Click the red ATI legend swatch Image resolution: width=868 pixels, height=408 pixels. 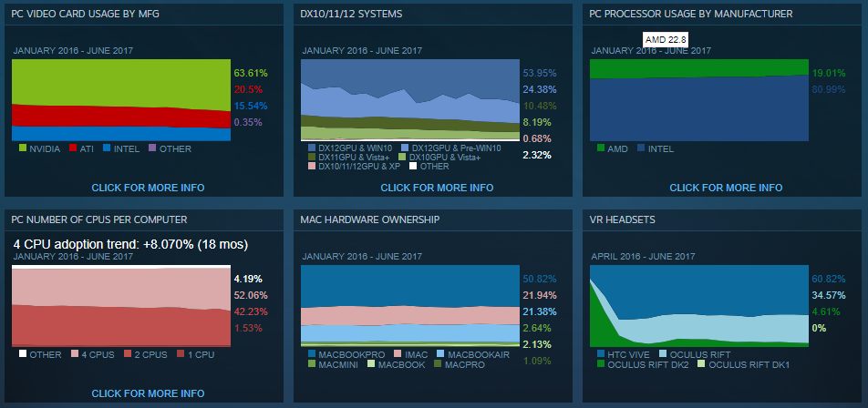click(73, 148)
